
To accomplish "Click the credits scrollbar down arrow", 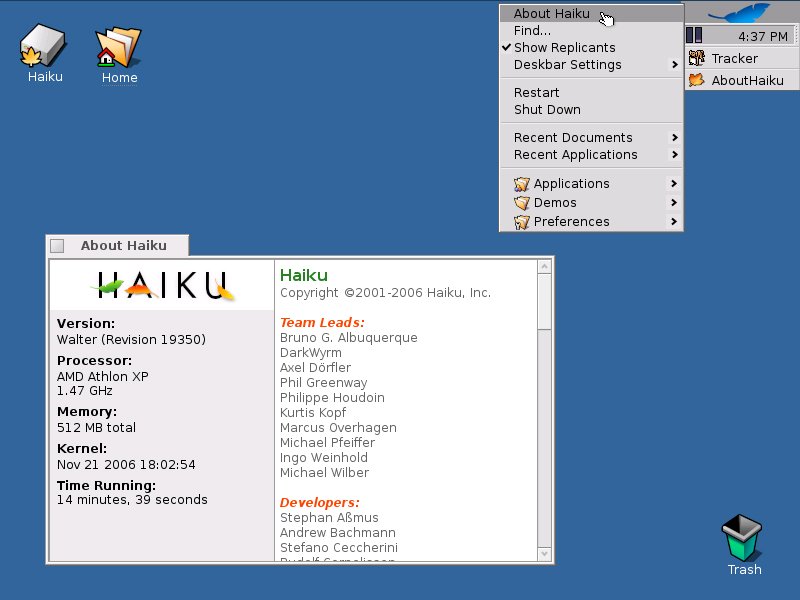I will 544,554.
